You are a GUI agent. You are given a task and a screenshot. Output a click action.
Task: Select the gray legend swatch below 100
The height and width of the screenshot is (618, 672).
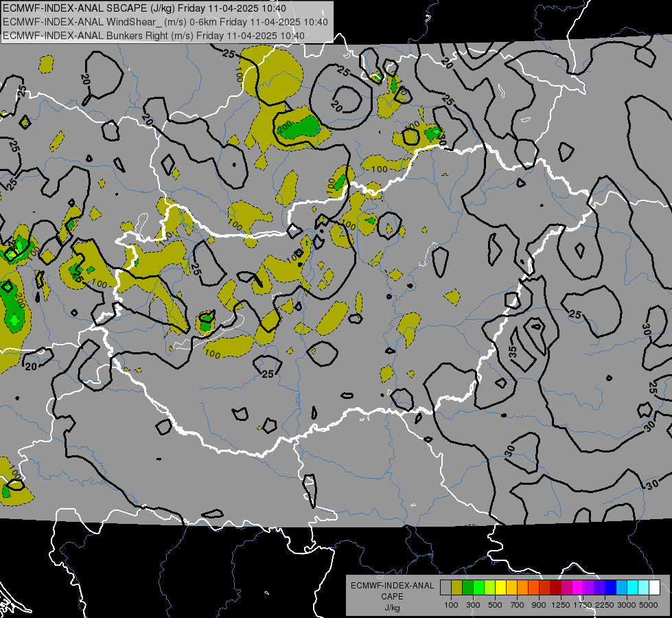[x=445, y=588]
